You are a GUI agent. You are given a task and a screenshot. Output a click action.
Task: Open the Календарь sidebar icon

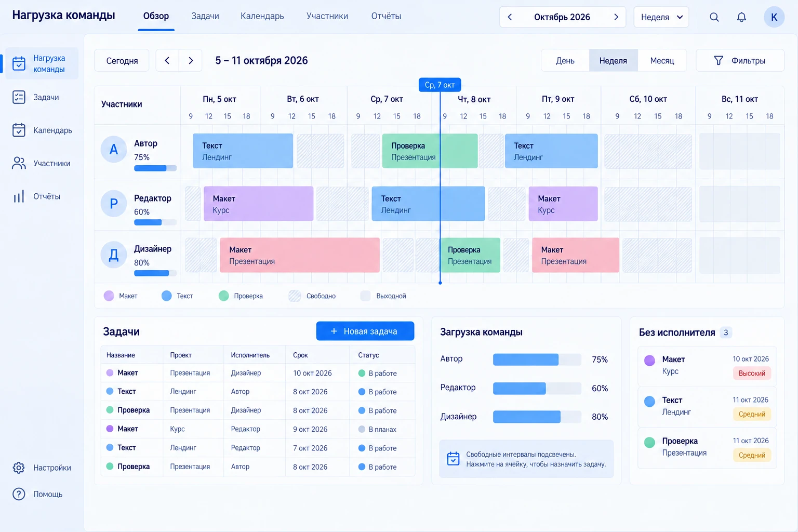pyautogui.click(x=19, y=130)
